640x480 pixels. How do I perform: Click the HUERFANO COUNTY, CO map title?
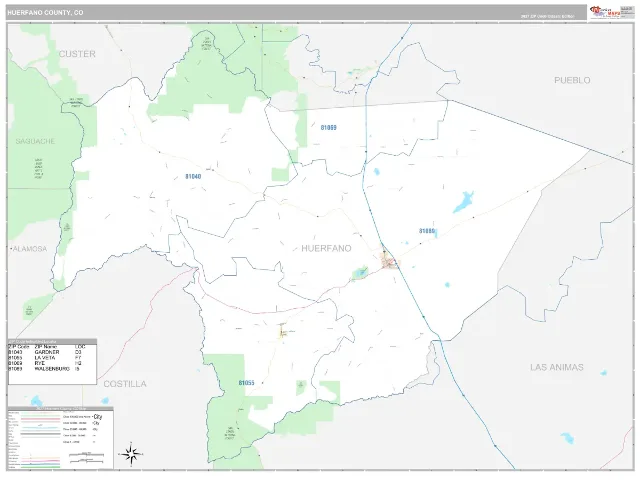coord(45,13)
